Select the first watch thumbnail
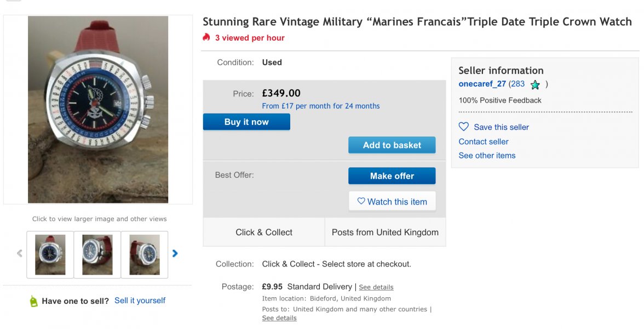The height and width of the screenshot is (329, 644). tap(50, 254)
